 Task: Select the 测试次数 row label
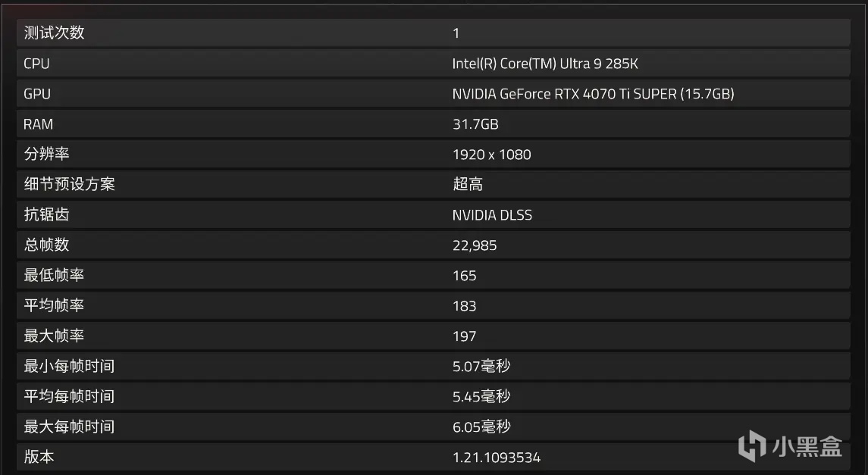(54, 33)
